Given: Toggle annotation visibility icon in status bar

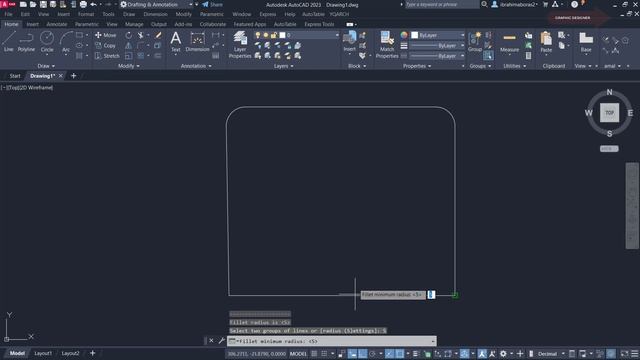Looking at the screenshot, I should (x=482, y=353).
